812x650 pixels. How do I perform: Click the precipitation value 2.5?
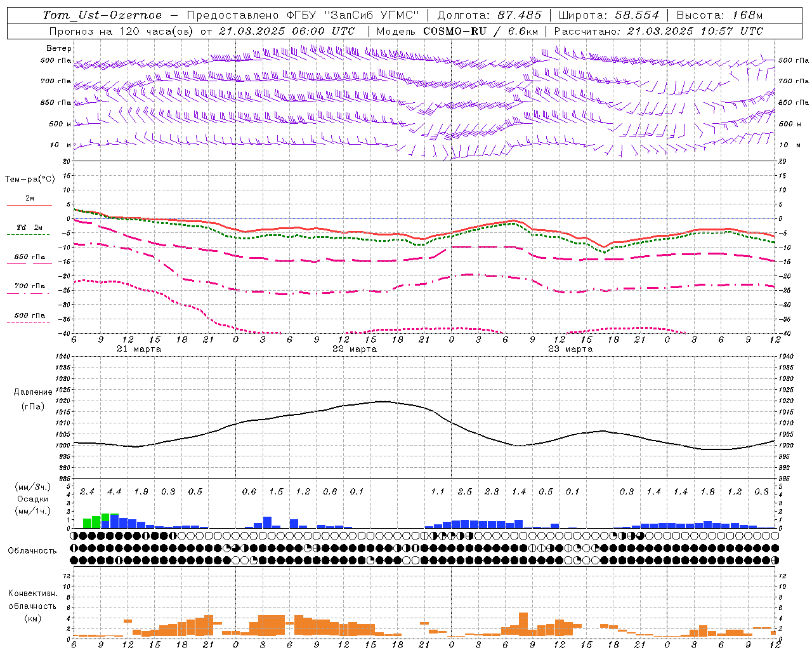(464, 492)
